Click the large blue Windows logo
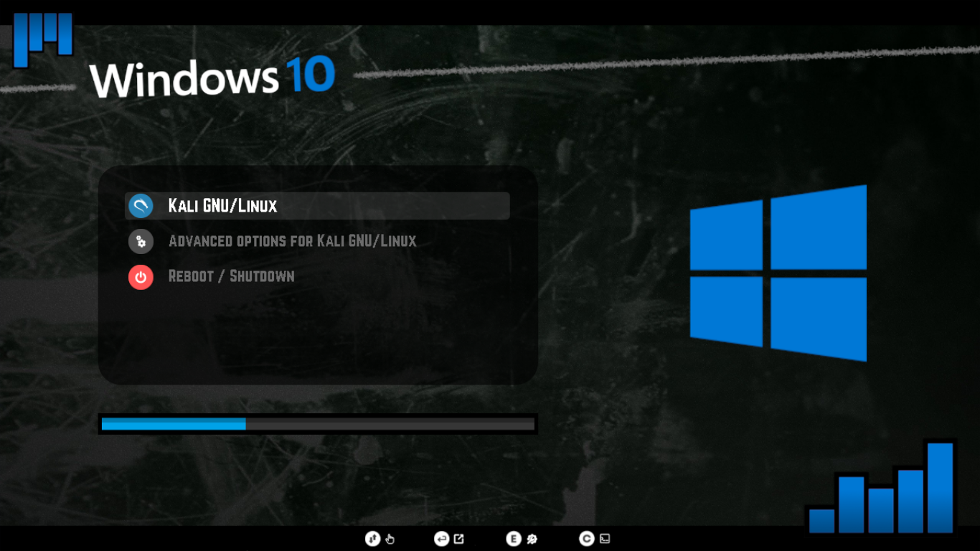 pos(778,273)
